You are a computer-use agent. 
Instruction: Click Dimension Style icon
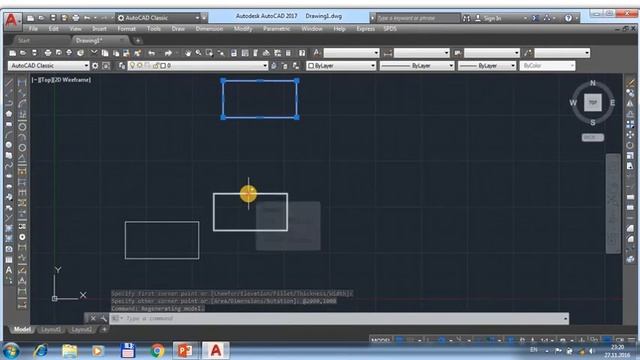[387, 53]
